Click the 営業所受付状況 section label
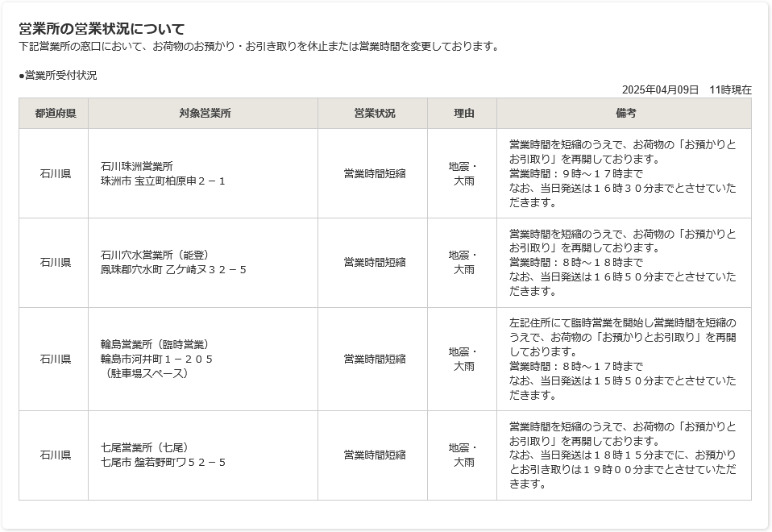 58,75
